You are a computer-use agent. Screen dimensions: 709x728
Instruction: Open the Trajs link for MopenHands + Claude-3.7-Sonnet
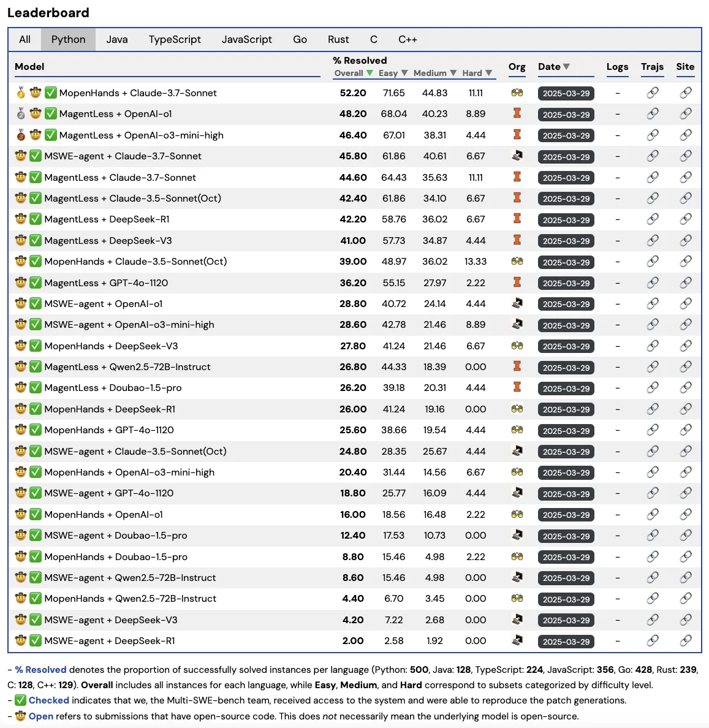652,93
